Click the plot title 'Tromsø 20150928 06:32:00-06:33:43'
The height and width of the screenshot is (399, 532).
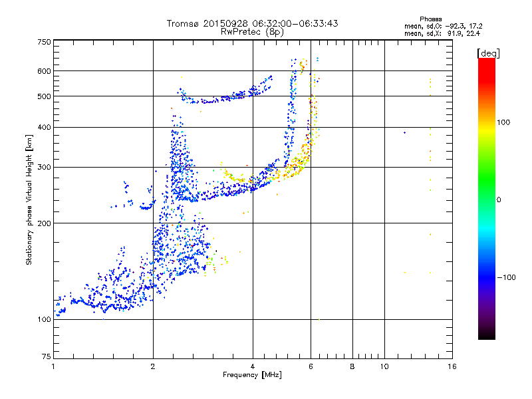252,23
